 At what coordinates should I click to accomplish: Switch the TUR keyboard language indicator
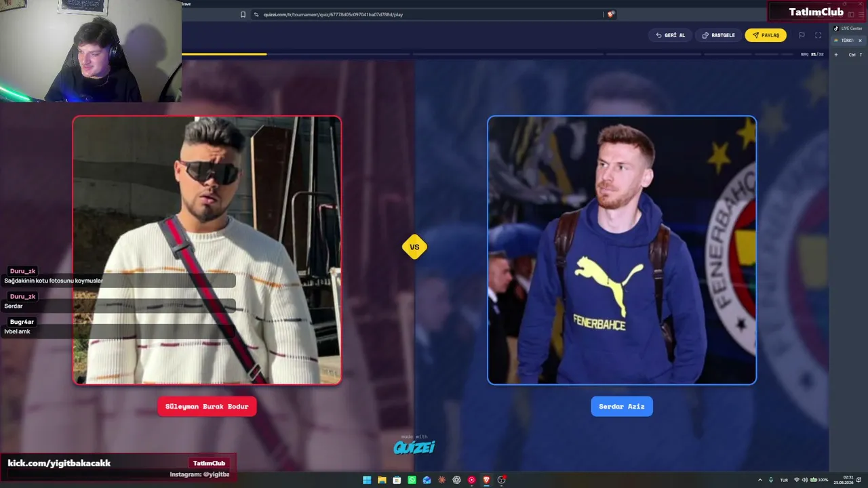click(x=784, y=480)
